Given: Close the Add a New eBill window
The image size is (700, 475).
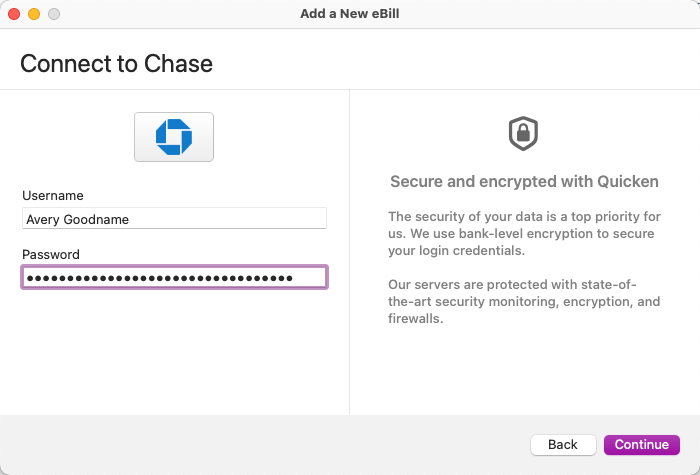Looking at the screenshot, I should (14, 14).
